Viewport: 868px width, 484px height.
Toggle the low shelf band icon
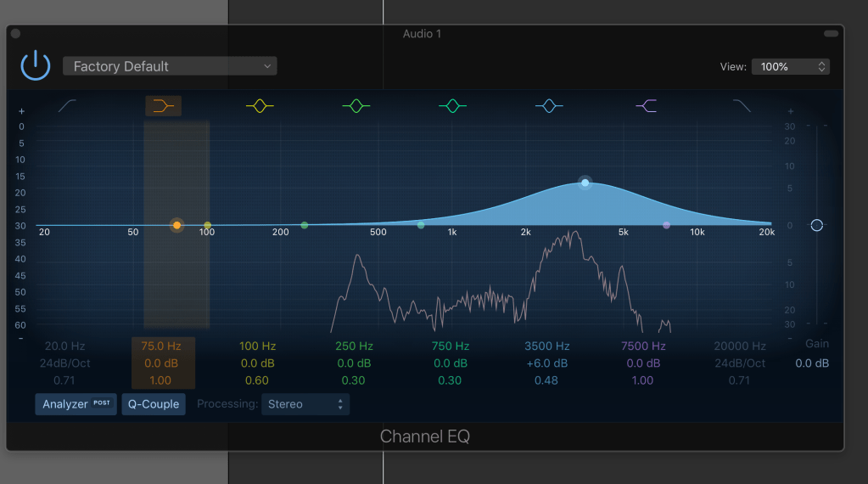pyautogui.click(x=163, y=106)
